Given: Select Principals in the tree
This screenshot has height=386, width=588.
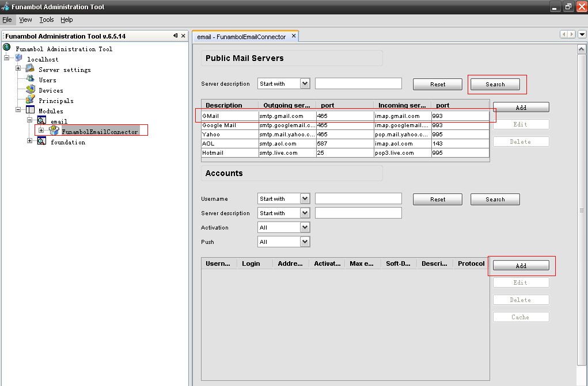Looking at the screenshot, I should coord(56,101).
